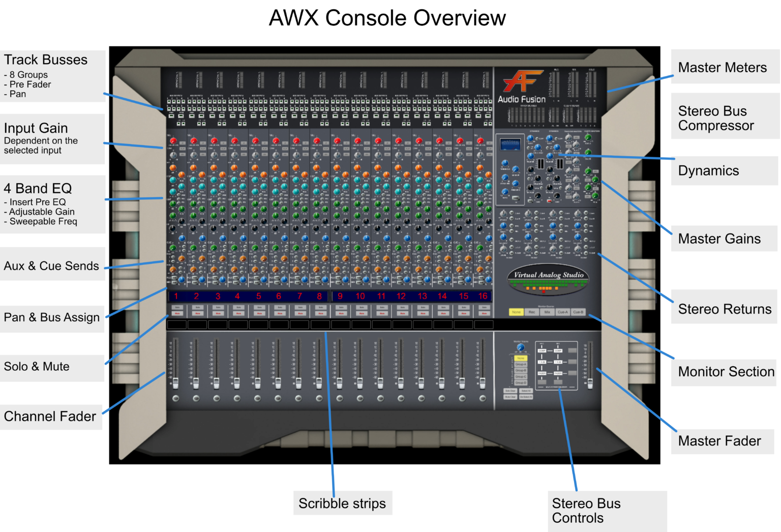Click channel 16 red input gain knob
The height and width of the screenshot is (532, 781).
(x=480, y=140)
